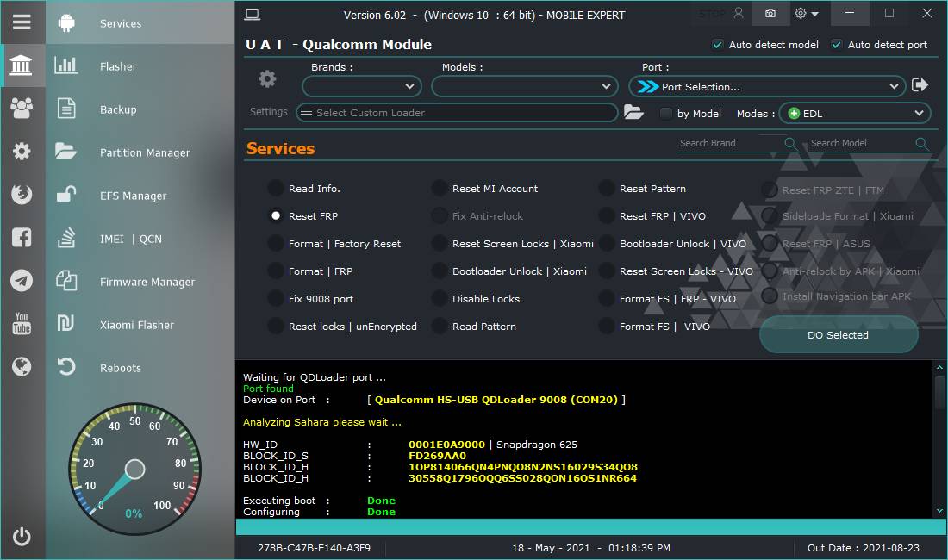Open the Firefox browser sidebar icon
The image size is (948, 560).
tap(22, 195)
